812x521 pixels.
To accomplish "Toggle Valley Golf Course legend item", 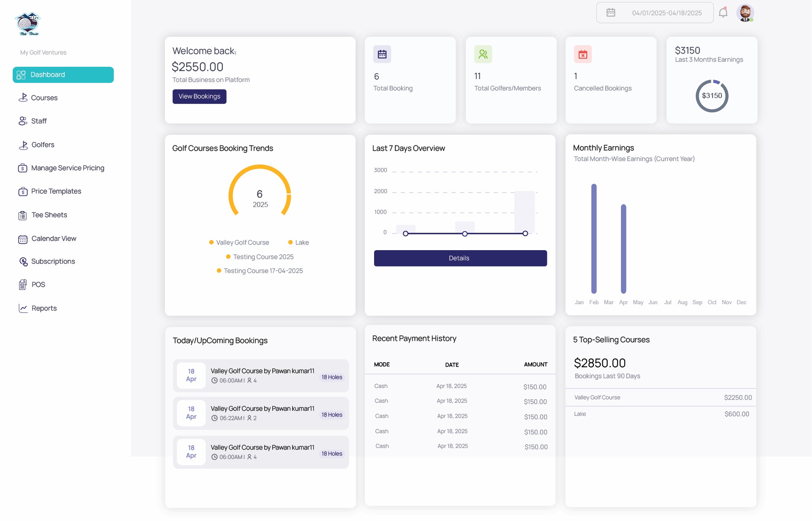I will pyautogui.click(x=242, y=243).
